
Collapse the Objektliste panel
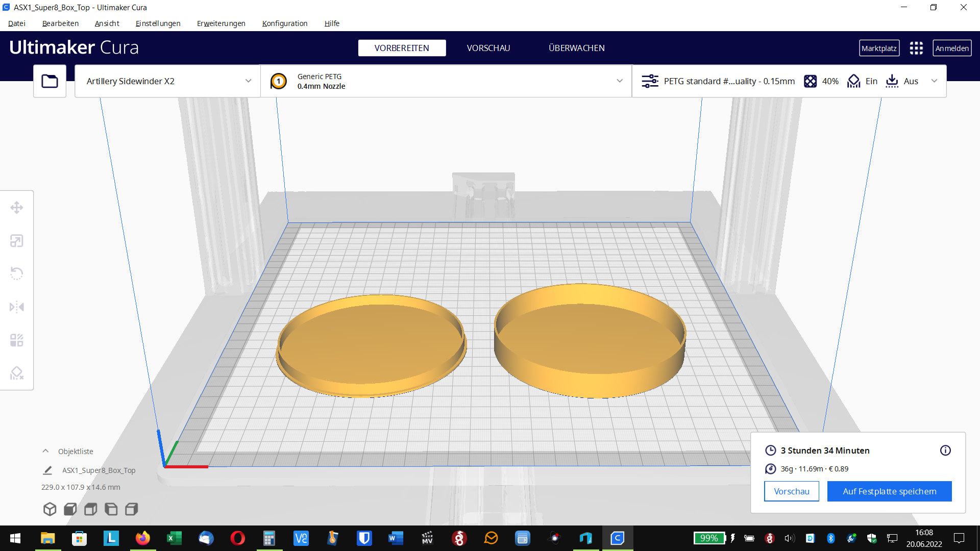point(45,452)
